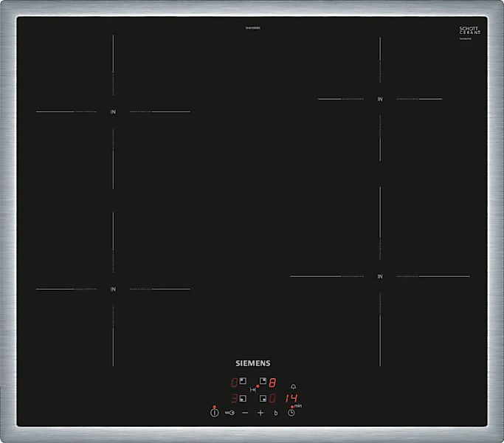Select the rear-right cooking zone icon
Screen dimensions: 504x443
[x=262, y=382]
